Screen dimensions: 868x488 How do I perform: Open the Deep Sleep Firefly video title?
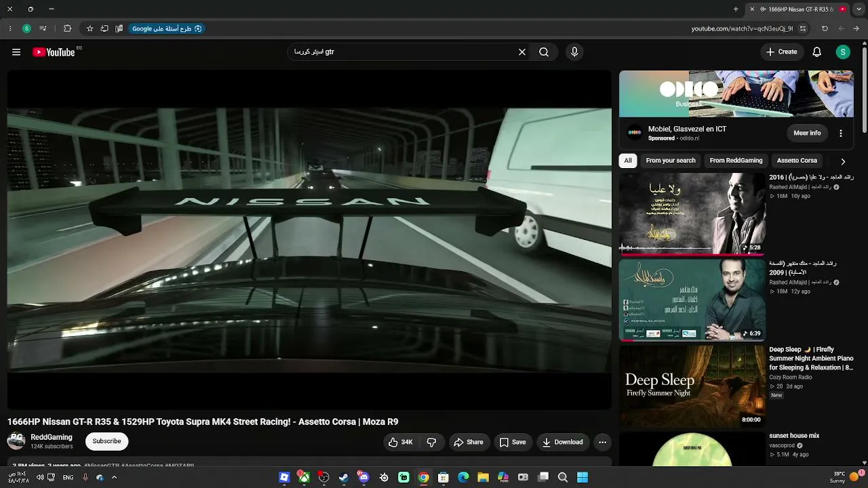point(811,359)
